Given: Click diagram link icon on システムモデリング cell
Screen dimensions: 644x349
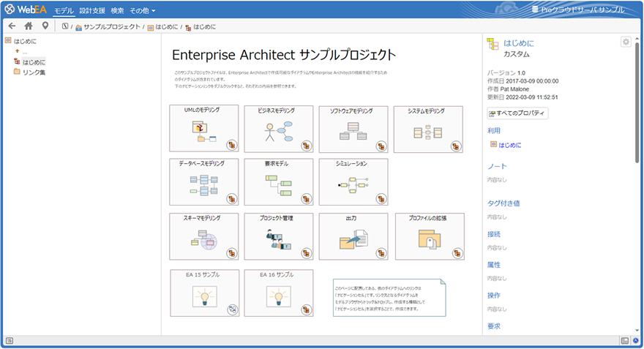Looking at the screenshot, I should (x=455, y=146).
